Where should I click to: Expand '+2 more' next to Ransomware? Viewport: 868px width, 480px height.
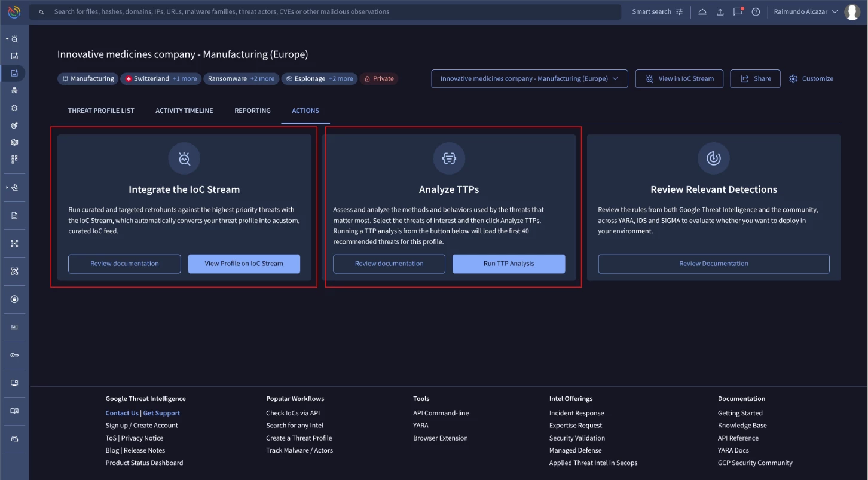pos(262,78)
